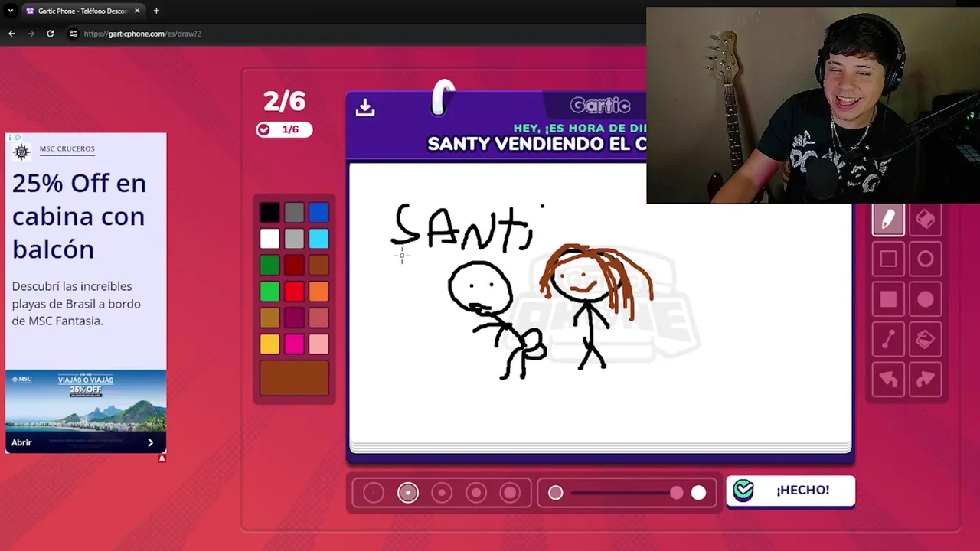
Task: Pick the hot pink color swatch
Action: pyautogui.click(x=294, y=344)
